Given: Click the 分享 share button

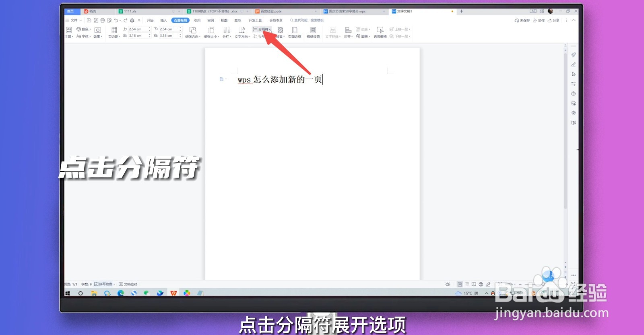Looking at the screenshot, I should (553, 20).
